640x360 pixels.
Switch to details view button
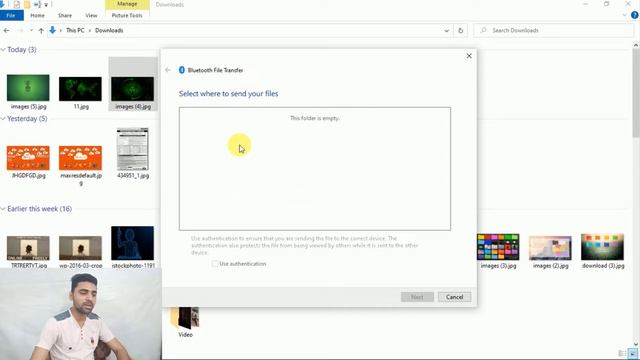(x=622, y=353)
